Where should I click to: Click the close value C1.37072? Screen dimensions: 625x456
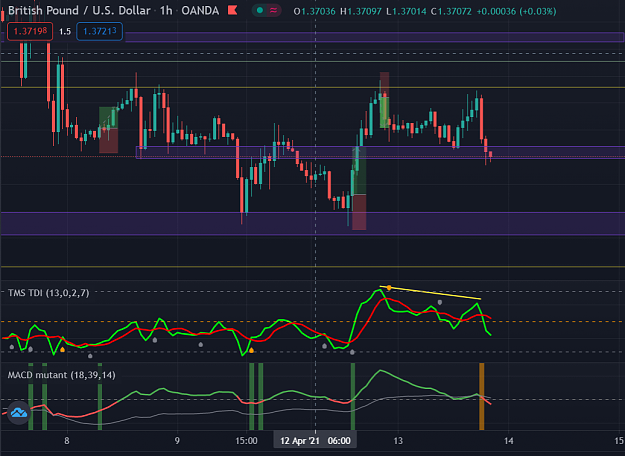[x=452, y=11]
